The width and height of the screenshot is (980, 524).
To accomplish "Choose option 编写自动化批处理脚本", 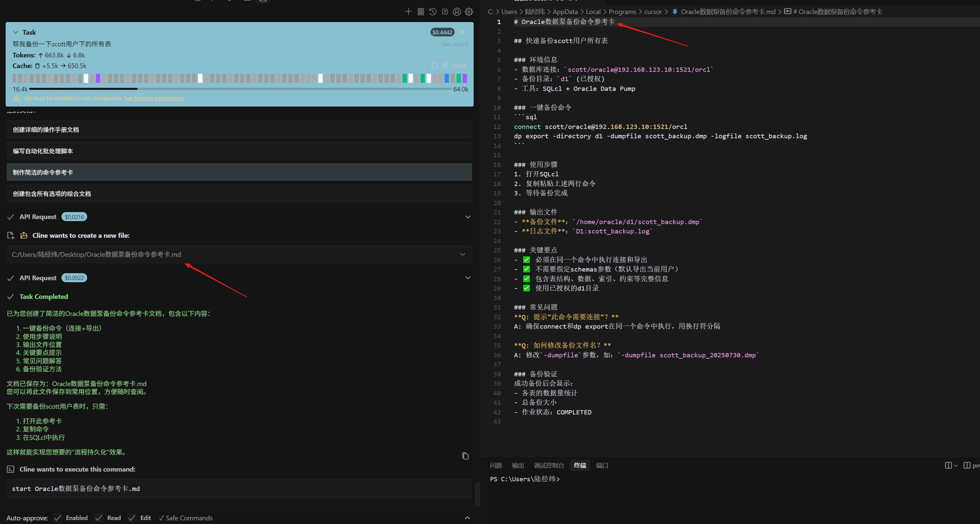I will [x=239, y=151].
